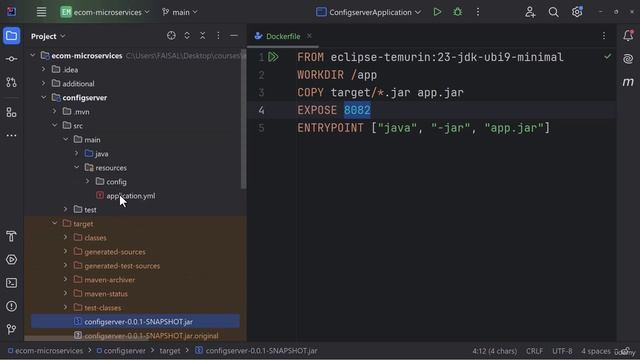Open ecom-microservices project dropdown
The height and width of the screenshot is (360, 640).
tap(104, 12)
